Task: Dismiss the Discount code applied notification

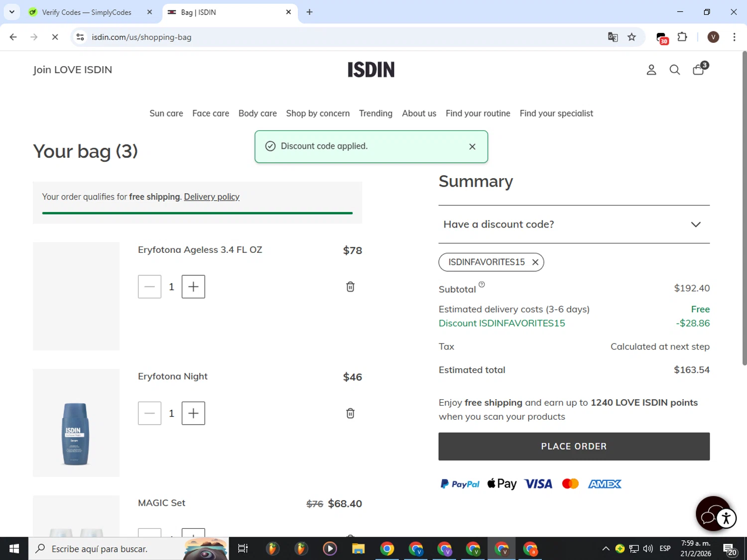Action: [x=472, y=146]
